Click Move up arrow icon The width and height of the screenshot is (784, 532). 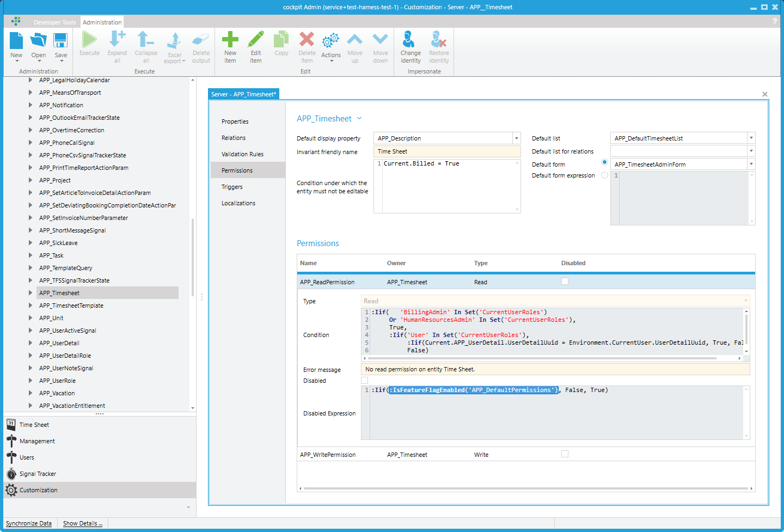click(355, 40)
